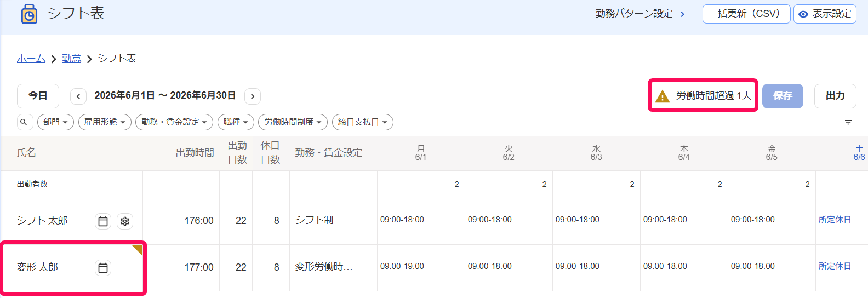Click 177:00 work hours value
868x298 pixels.
pos(199,267)
